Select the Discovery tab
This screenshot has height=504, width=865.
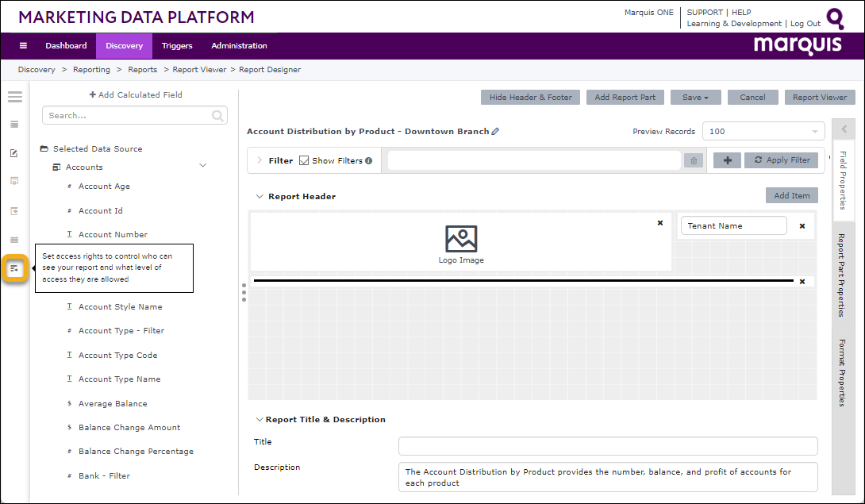[124, 46]
